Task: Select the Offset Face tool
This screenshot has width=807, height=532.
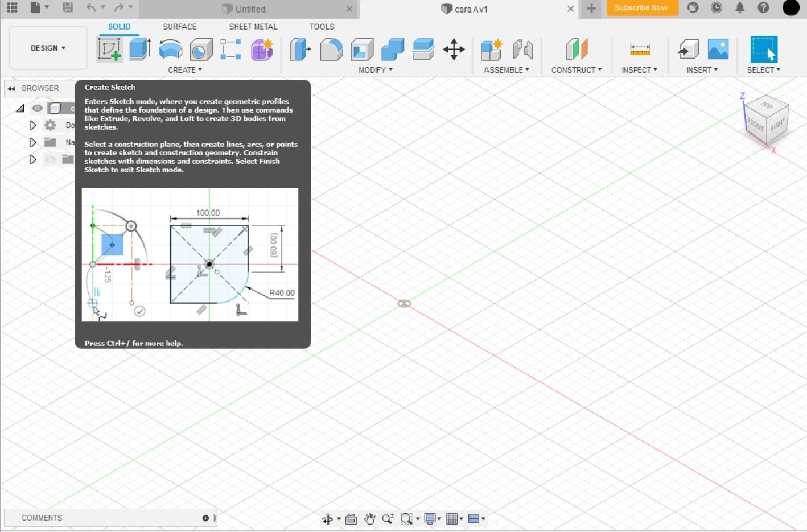Action: point(423,50)
